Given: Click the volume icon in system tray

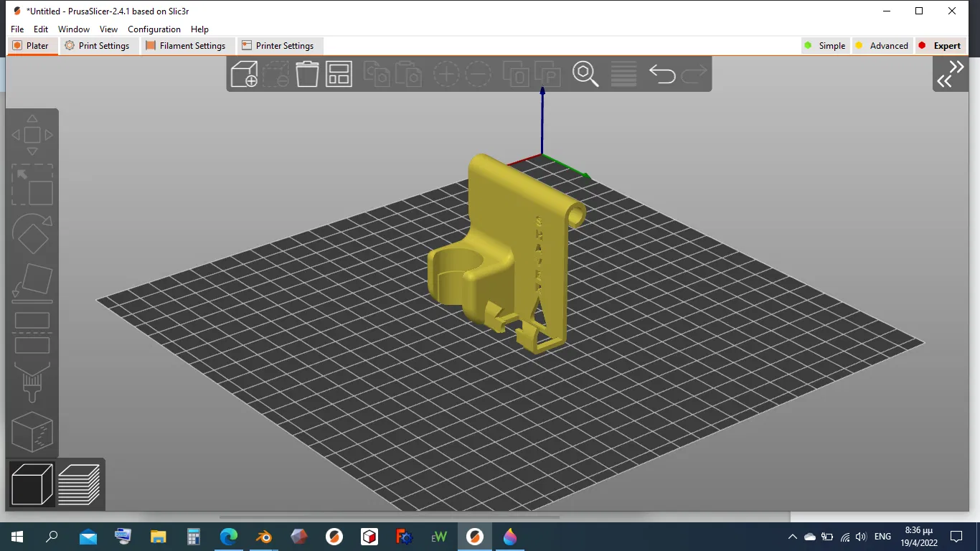Looking at the screenshot, I should coord(861,537).
